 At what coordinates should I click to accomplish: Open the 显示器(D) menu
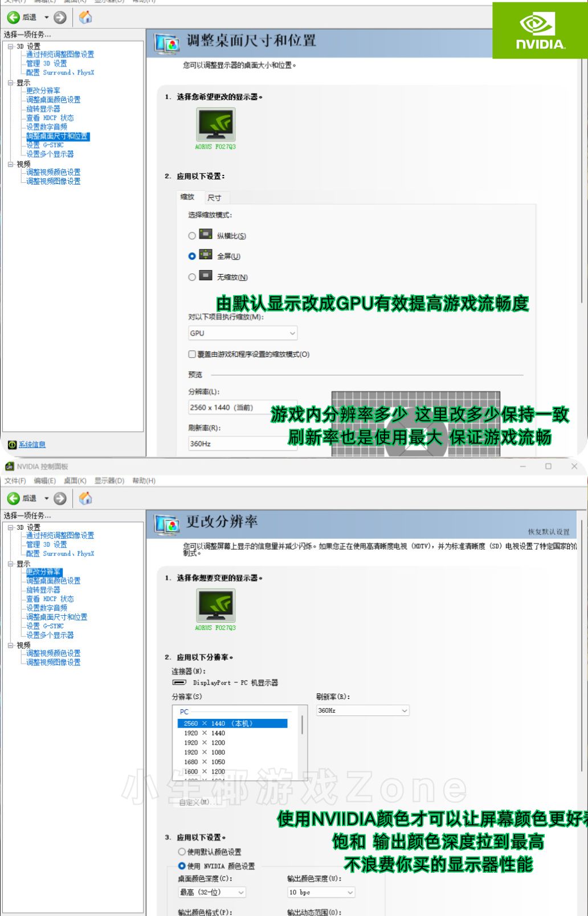(x=109, y=481)
